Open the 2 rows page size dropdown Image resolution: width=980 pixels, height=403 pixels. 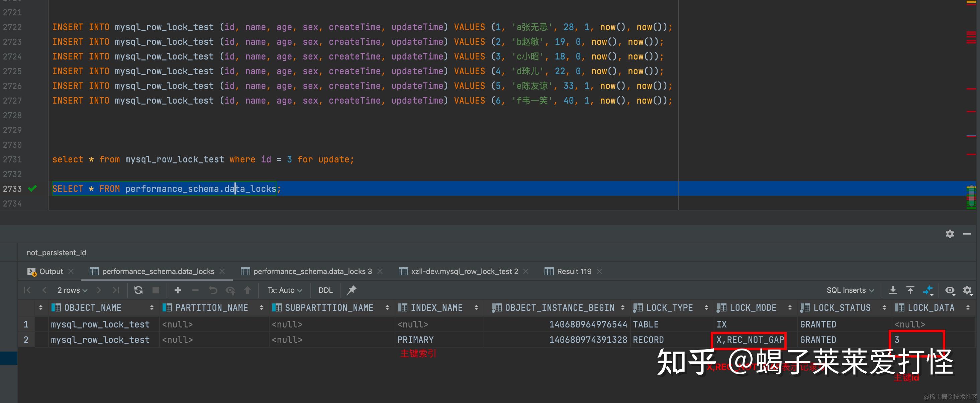point(72,290)
